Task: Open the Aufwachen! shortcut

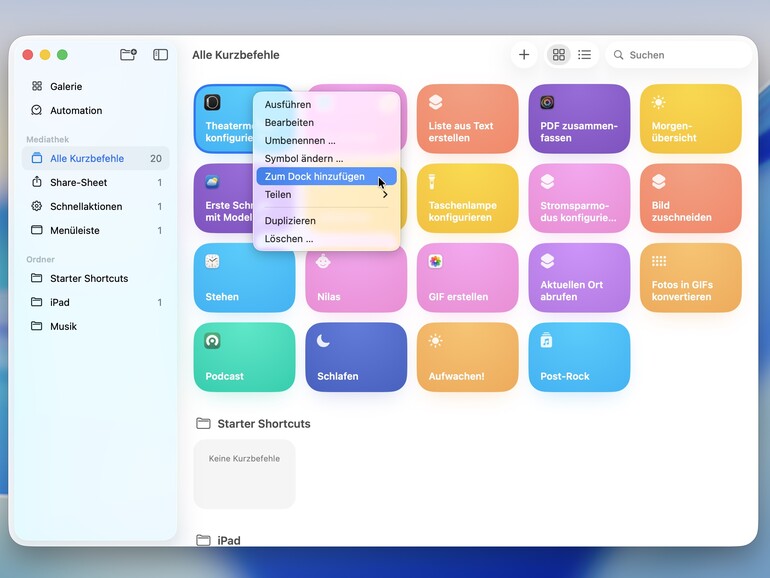Action: click(x=468, y=358)
